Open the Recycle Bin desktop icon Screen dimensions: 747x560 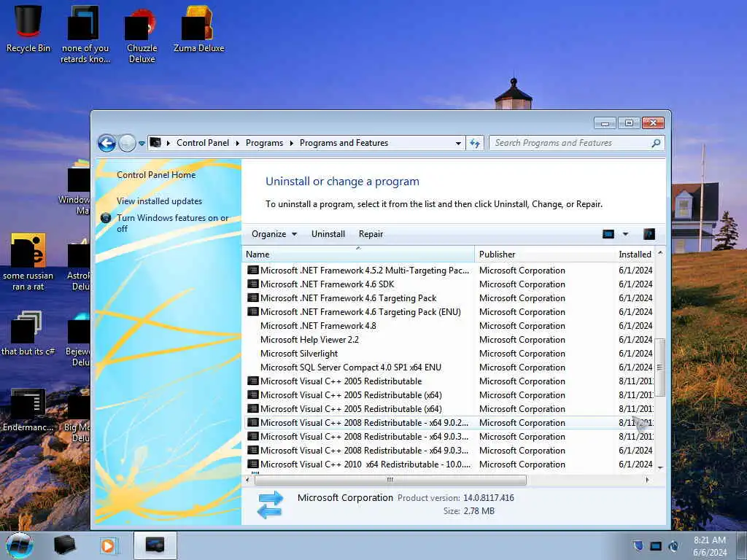[28, 28]
